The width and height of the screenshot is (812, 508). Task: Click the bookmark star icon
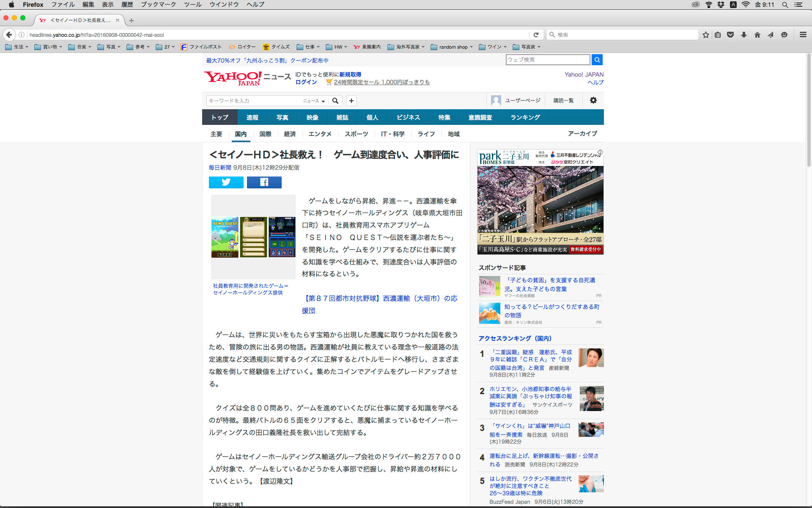pos(705,35)
